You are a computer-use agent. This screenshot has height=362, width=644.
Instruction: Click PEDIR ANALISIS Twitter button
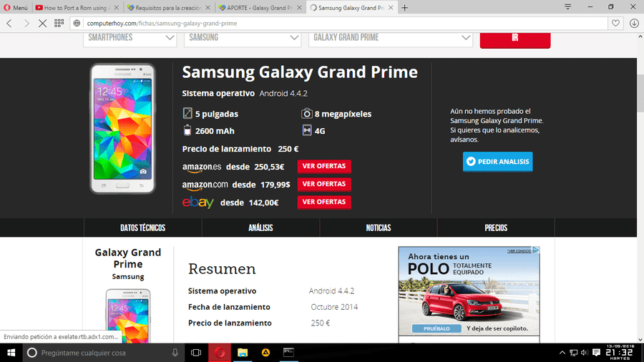click(497, 162)
